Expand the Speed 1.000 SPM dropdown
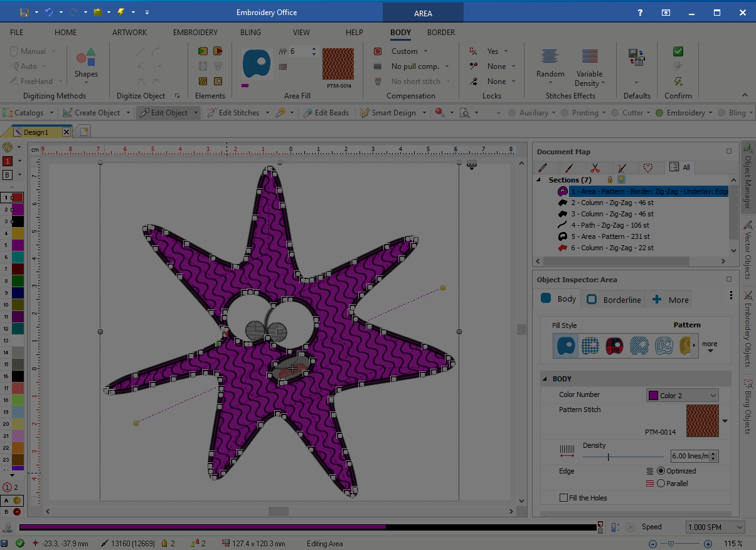This screenshot has height=550, width=756. click(x=715, y=527)
